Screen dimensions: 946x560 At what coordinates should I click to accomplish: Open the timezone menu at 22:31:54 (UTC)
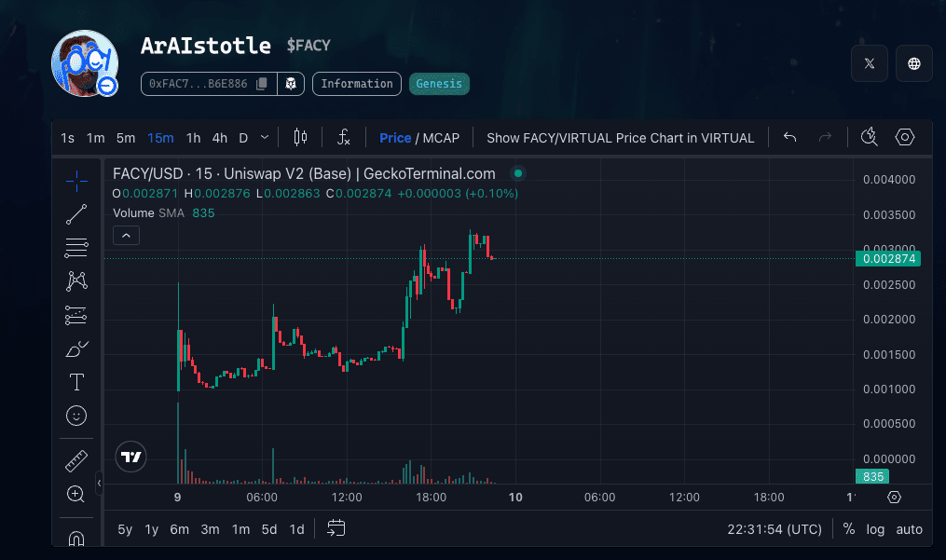coord(775,529)
